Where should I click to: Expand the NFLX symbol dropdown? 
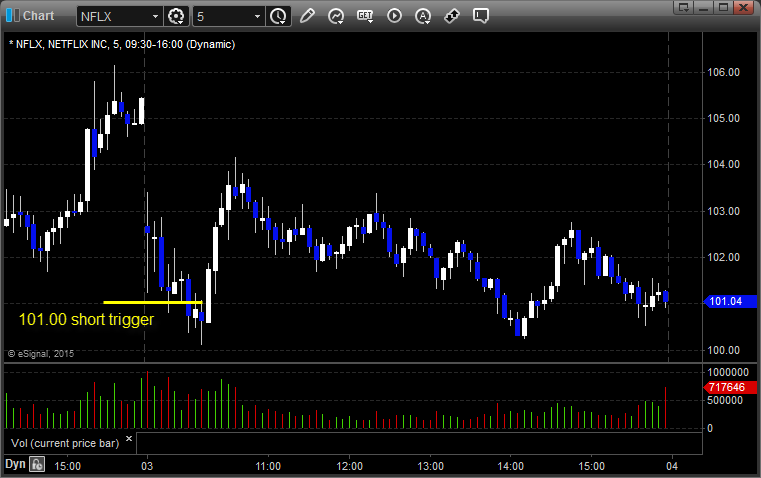155,16
